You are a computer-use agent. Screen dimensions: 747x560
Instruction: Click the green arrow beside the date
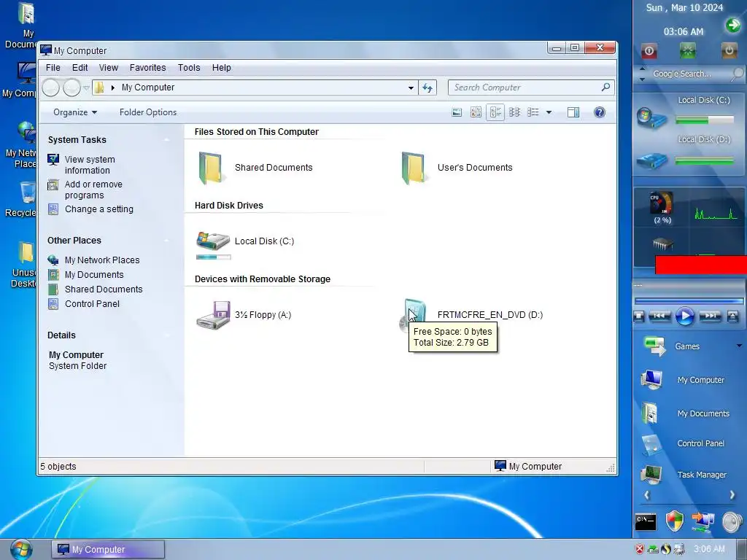[733, 26]
